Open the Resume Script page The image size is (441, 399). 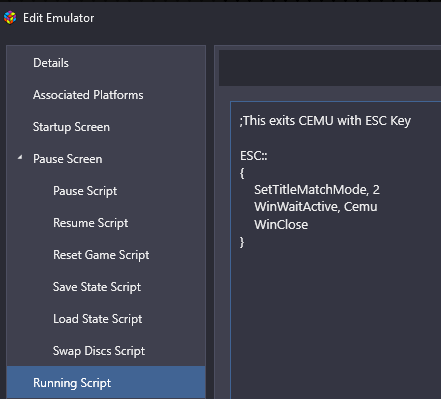[90, 223]
